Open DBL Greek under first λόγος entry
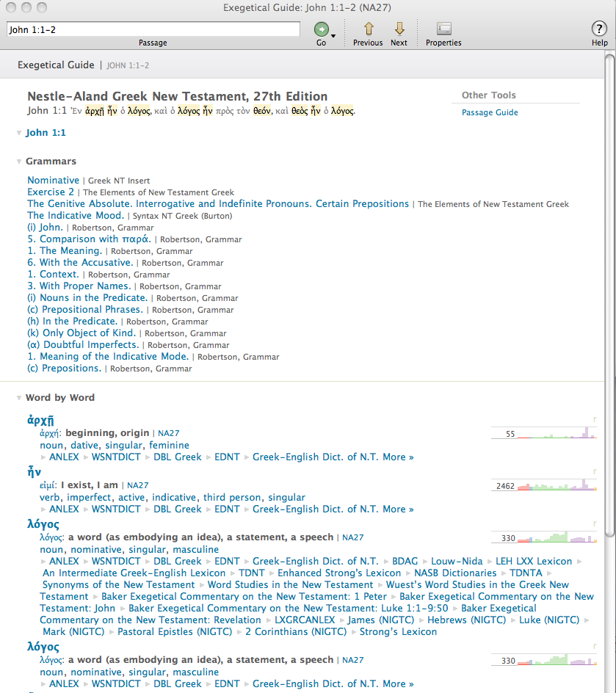This screenshot has width=616, height=693. pyautogui.click(x=177, y=562)
